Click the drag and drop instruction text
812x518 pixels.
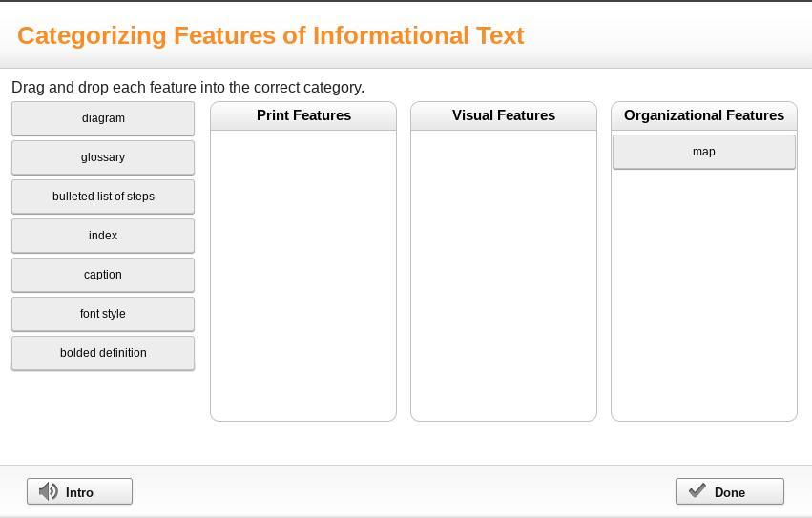click(188, 88)
